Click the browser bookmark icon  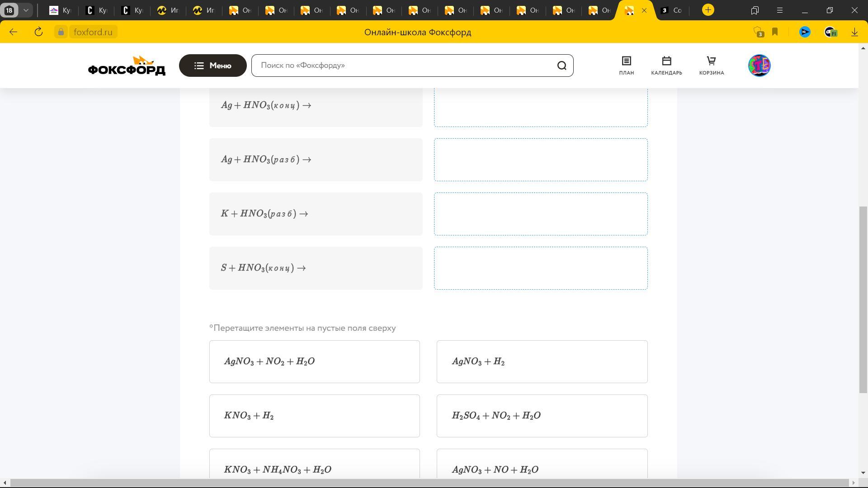pos(775,32)
